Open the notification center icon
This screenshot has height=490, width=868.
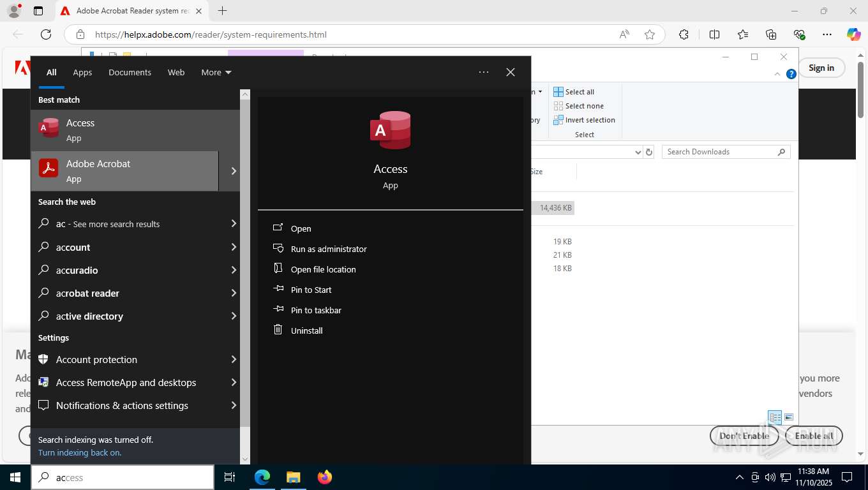tap(847, 477)
